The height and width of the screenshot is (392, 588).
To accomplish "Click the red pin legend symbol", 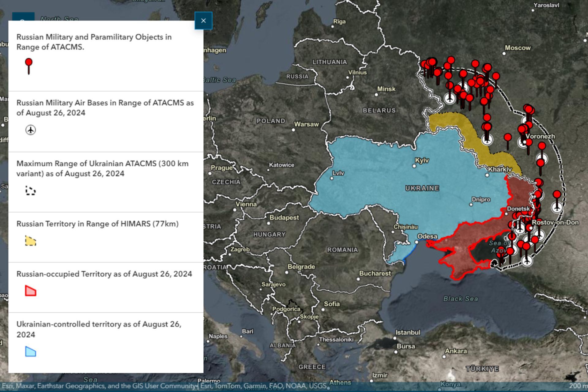I will [29, 66].
